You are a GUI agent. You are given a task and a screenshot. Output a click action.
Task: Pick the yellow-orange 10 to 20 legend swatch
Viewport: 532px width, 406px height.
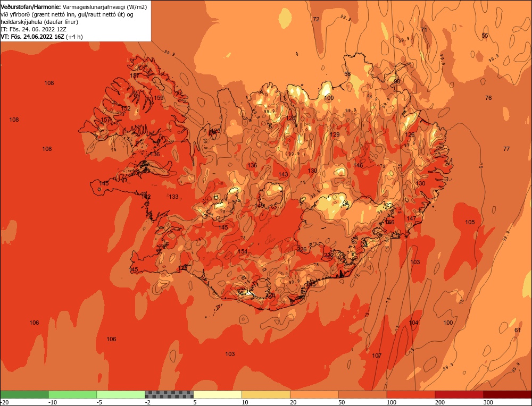point(266,394)
